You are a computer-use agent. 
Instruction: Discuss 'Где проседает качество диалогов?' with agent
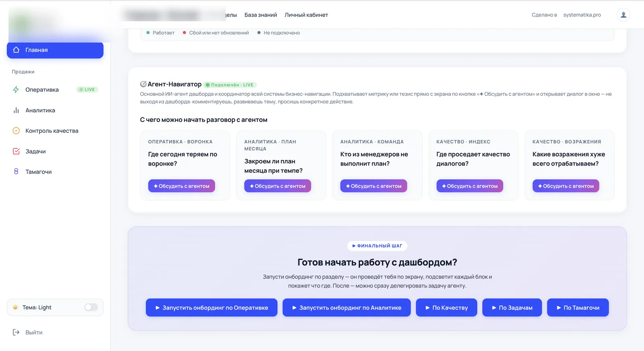click(470, 186)
